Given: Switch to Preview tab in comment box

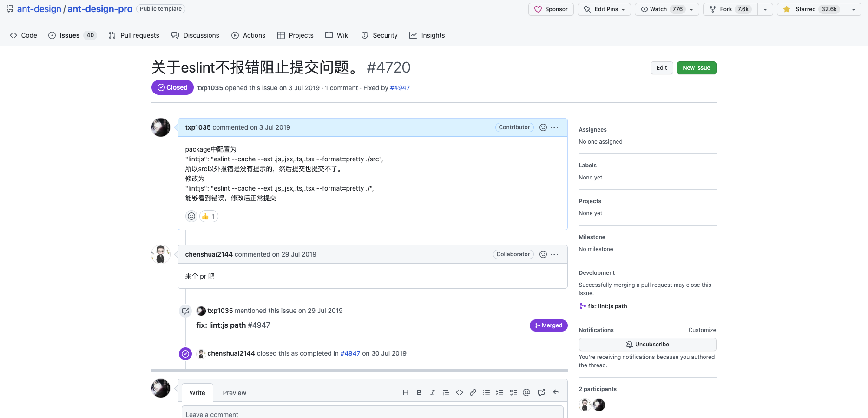Looking at the screenshot, I should tap(234, 393).
